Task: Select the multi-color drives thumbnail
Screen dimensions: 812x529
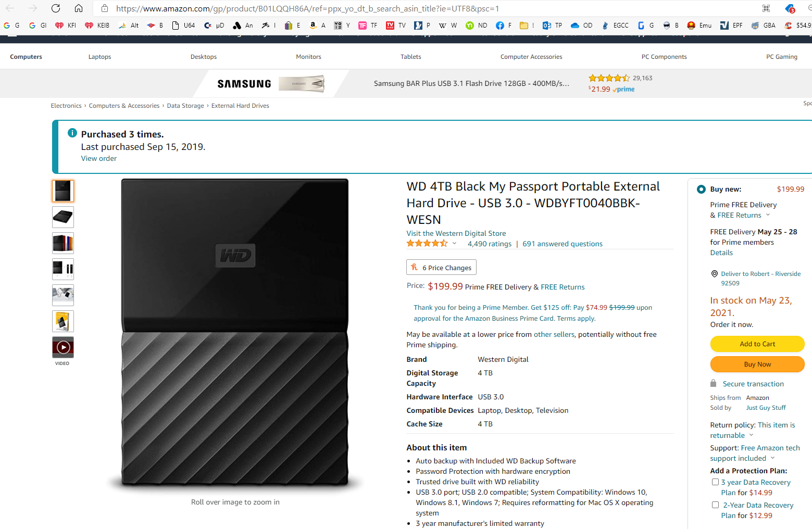Action: coord(63,243)
